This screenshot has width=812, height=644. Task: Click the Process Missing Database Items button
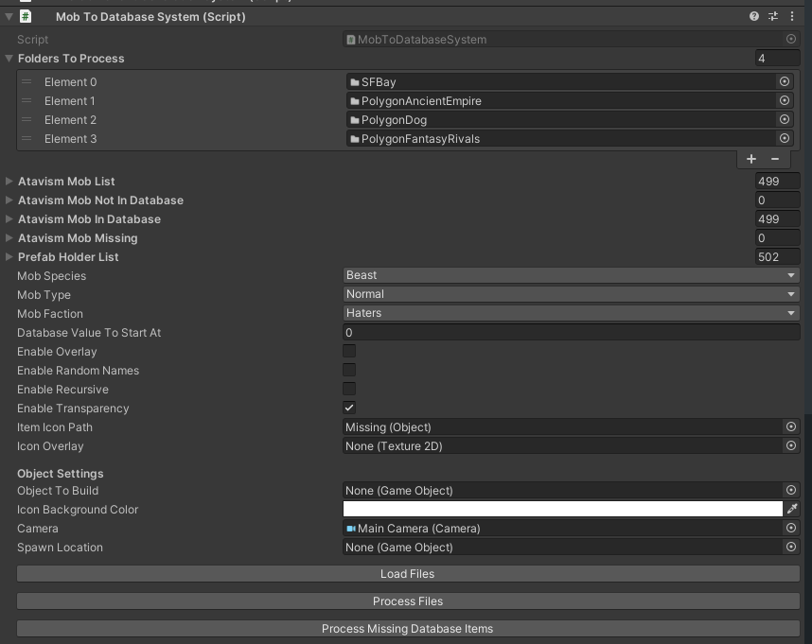(407, 628)
